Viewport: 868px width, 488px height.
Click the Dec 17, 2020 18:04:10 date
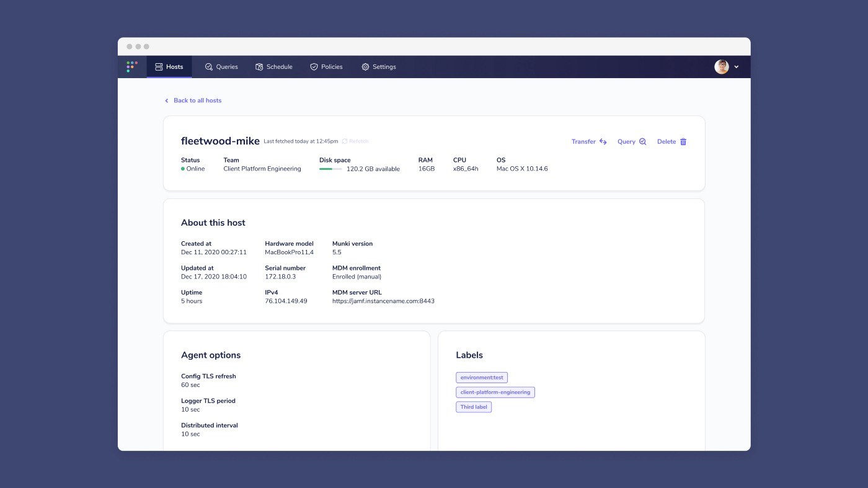[x=214, y=277]
